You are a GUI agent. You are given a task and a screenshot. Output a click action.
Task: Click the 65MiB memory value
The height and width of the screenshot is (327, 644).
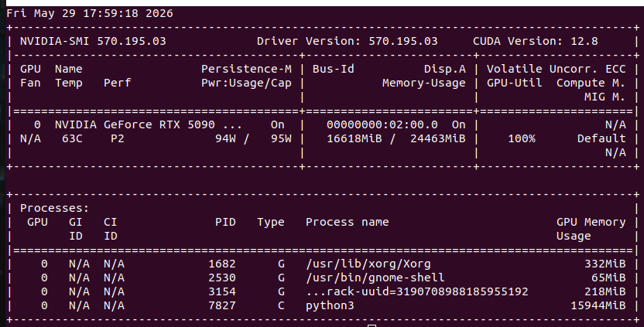[x=608, y=278]
